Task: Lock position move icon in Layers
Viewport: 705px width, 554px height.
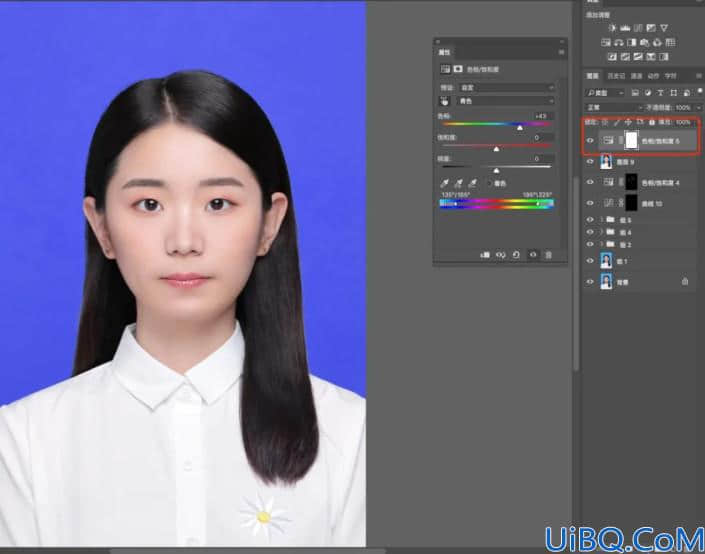Action: (x=628, y=122)
